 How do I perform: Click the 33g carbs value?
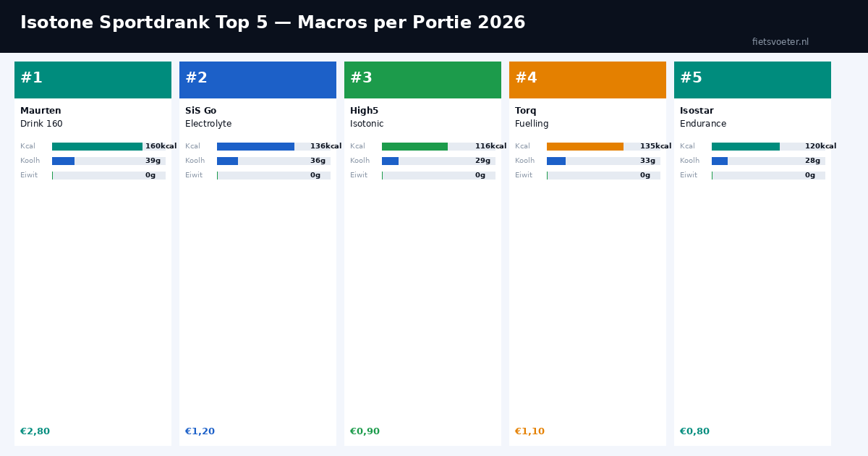tap(647, 161)
